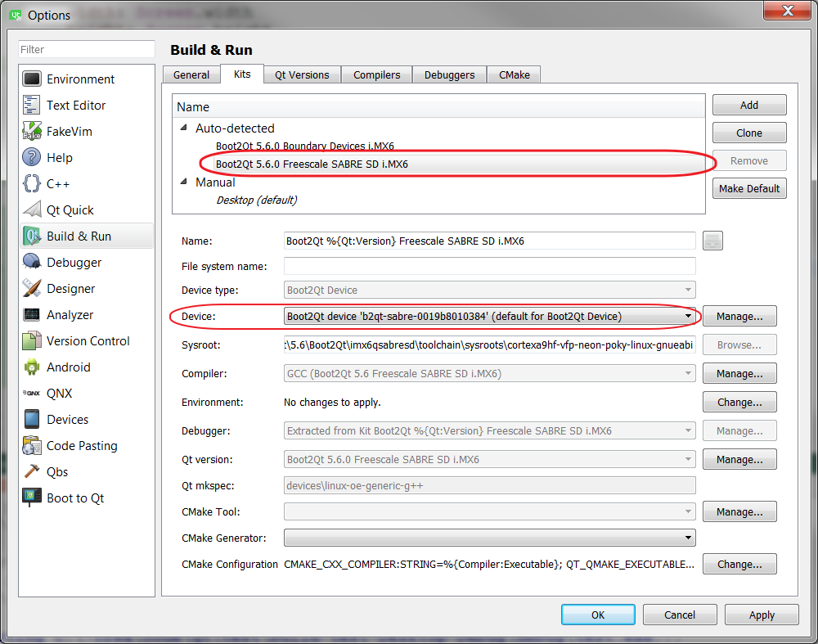The height and width of the screenshot is (644, 818).
Task: Click the Sysroot path field
Action: [490, 345]
